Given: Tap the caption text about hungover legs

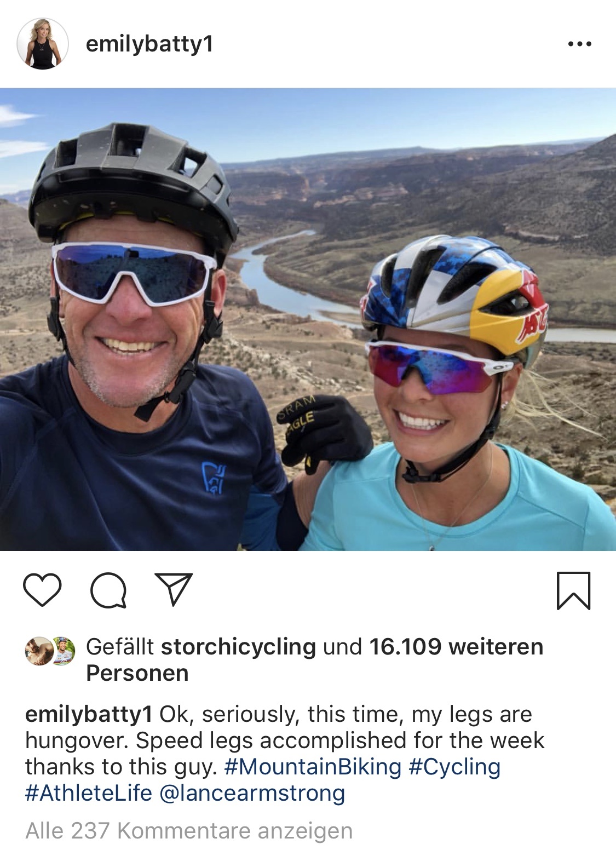Looking at the screenshot, I should click(285, 740).
